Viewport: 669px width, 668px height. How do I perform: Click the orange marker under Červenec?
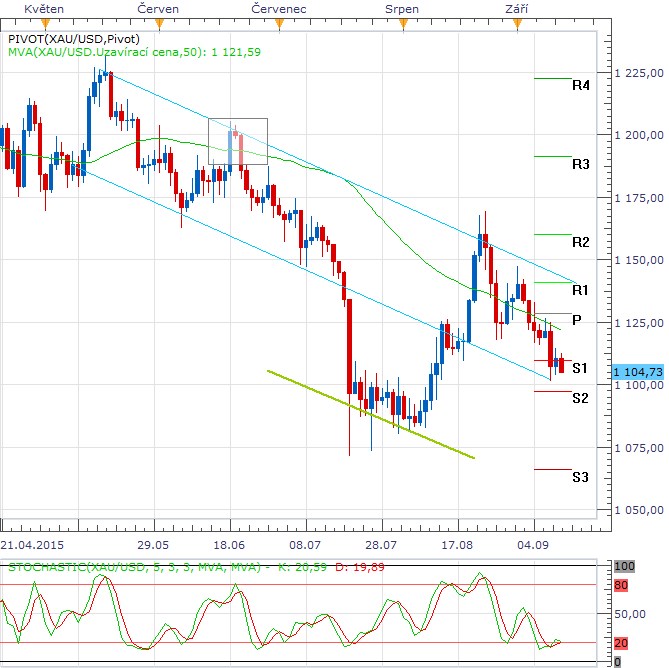(x=280, y=21)
